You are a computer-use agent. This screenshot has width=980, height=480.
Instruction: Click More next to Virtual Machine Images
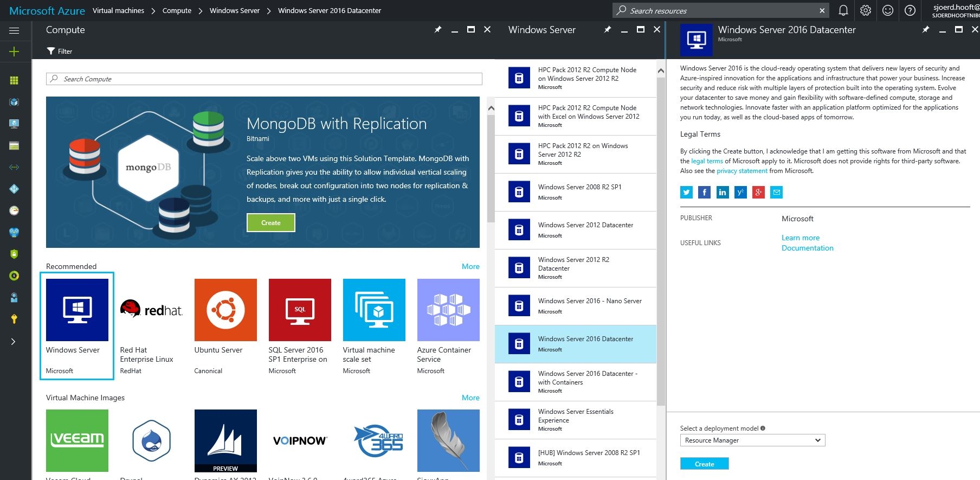470,398
